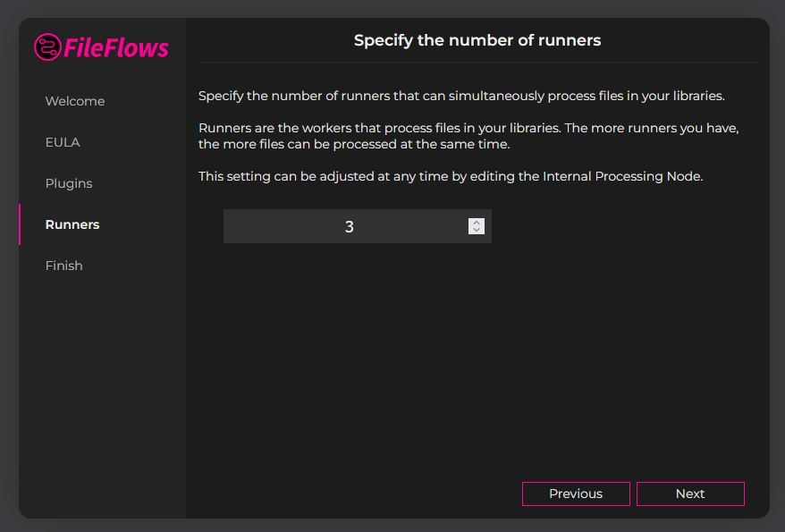Click the pink FileFlows wordmark
Screen dimensions: 785x532
pyautogui.click(x=116, y=48)
